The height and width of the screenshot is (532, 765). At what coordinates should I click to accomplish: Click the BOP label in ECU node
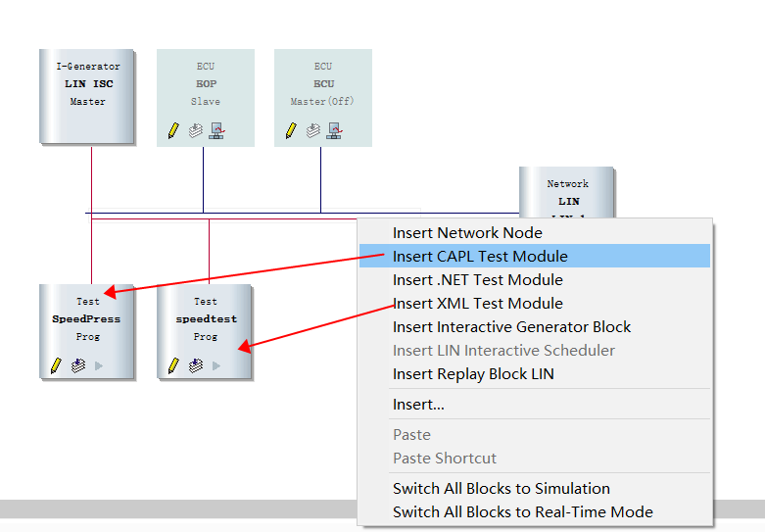[206, 84]
